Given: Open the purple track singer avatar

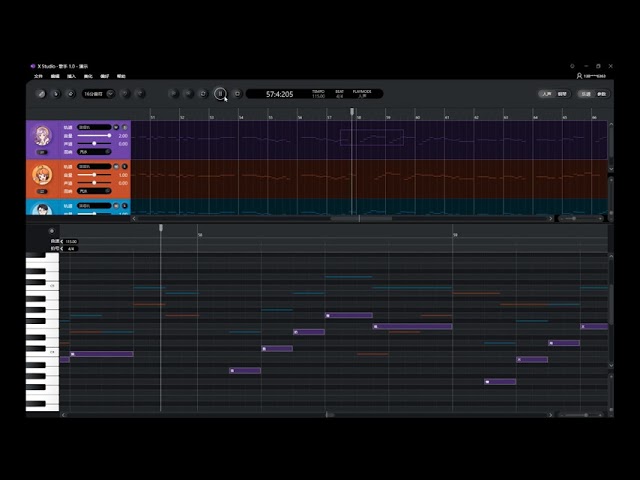Looking at the screenshot, I should click(x=42, y=135).
